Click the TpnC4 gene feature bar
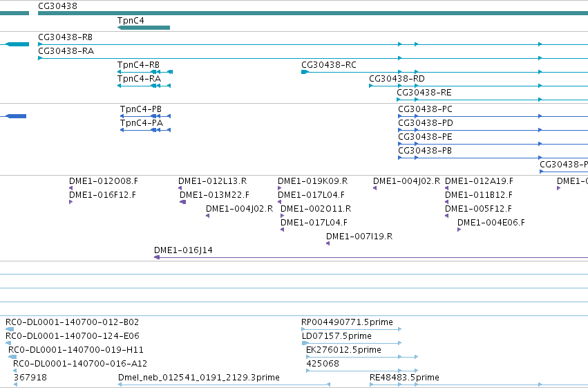 pyautogui.click(x=144, y=28)
